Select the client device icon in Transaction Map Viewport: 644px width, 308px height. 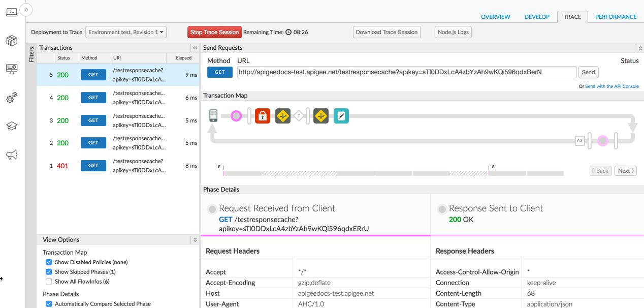coord(213,116)
